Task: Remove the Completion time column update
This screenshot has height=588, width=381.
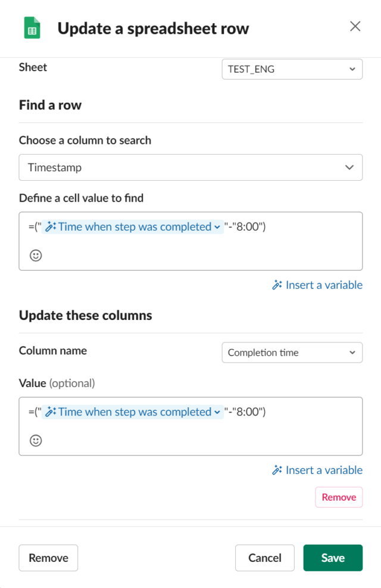Action: (x=338, y=496)
